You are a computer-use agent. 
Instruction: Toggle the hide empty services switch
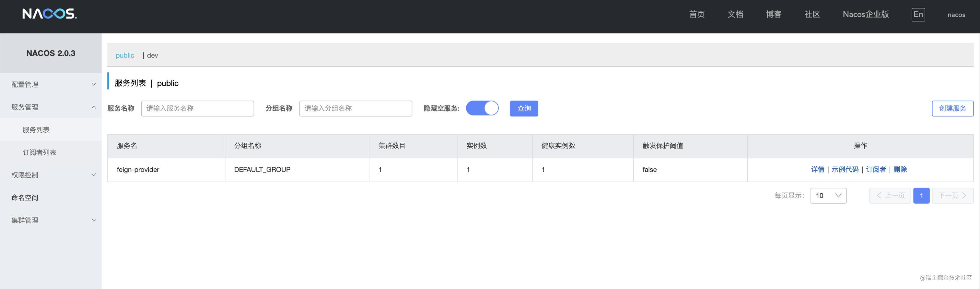[x=482, y=108]
